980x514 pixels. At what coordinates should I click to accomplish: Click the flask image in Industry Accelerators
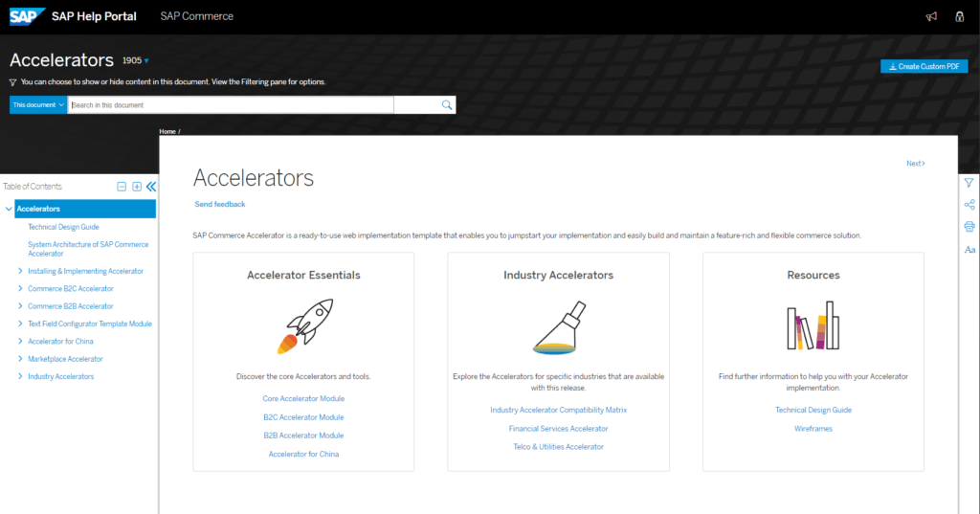point(559,327)
